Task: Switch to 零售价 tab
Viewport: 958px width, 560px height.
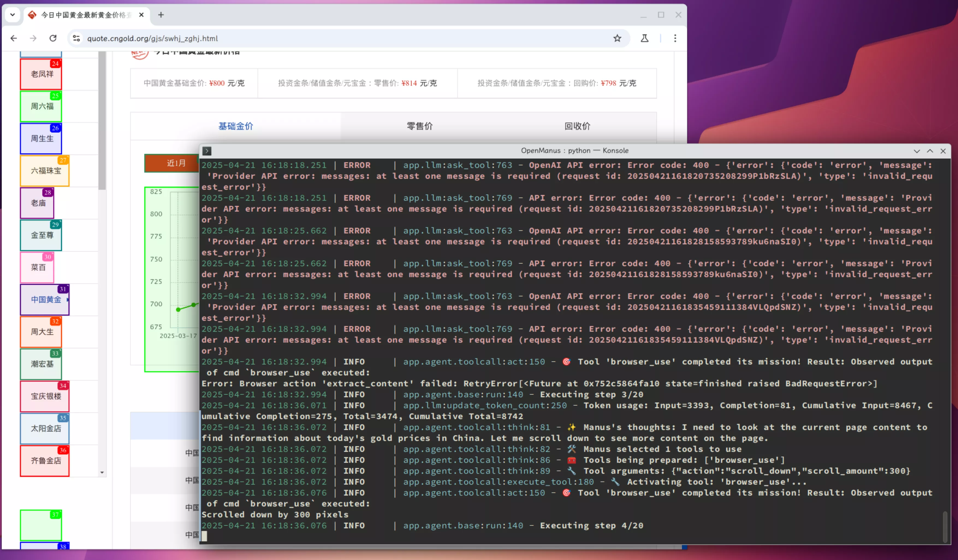Action: [419, 126]
